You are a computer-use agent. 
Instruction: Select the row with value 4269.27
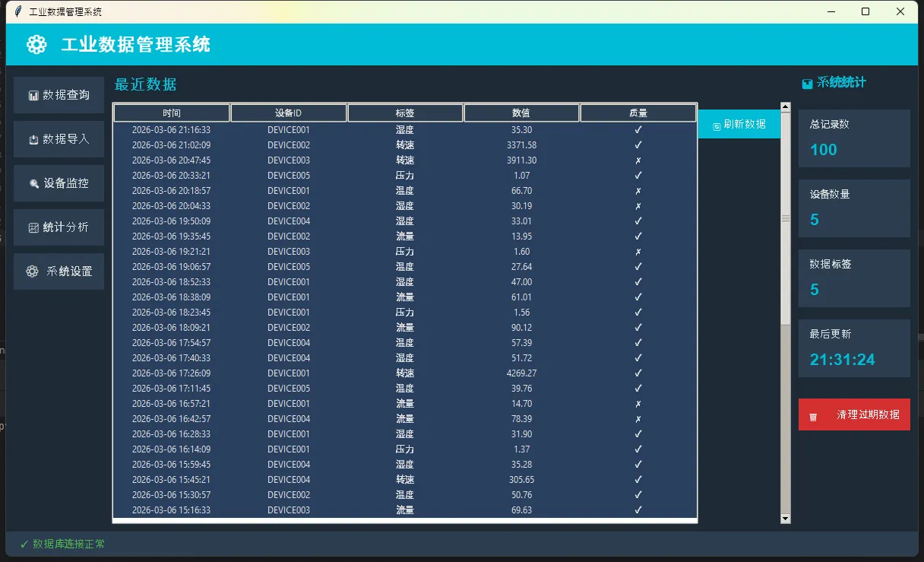coord(404,373)
